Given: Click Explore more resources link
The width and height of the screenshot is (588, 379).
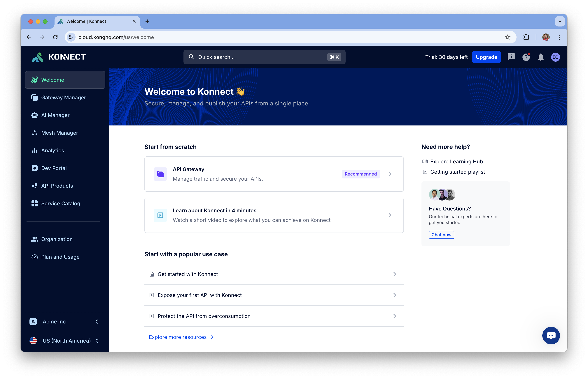Looking at the screenshot, I should click(x=181, y=337).
